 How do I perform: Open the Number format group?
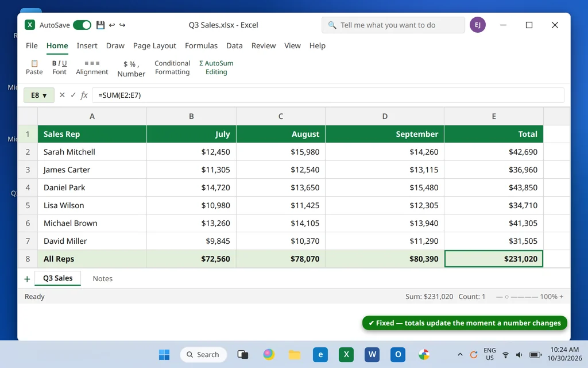point(131,69)
